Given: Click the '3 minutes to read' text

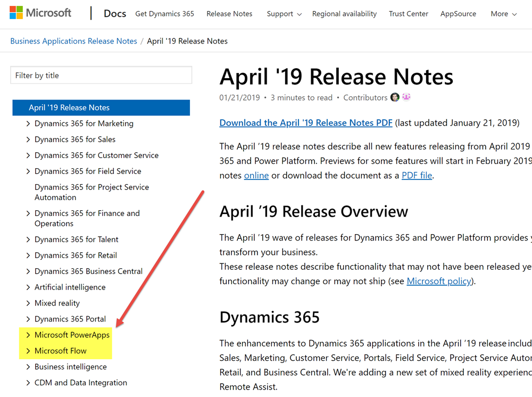Looking at the screenshot, I should (x=301, y=98).
